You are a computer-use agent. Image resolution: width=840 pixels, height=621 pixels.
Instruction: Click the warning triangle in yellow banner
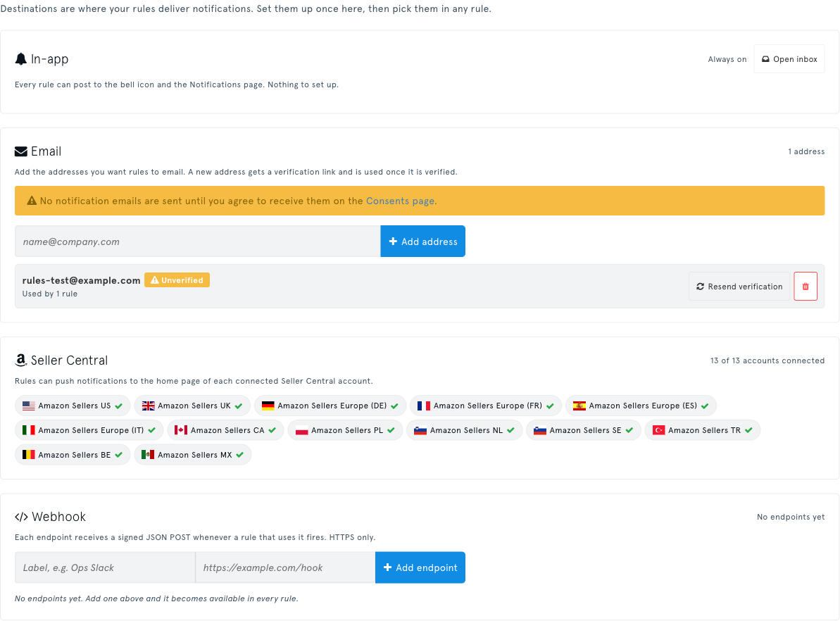(x=32, y=201)
